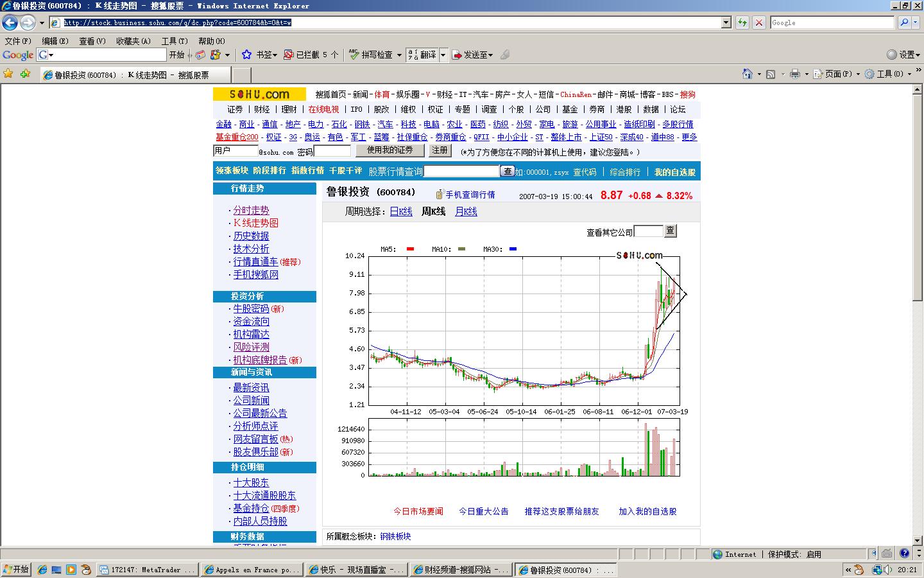The image size is (924, 578).
Task: Switch to the 鲁银投资(600784) browser tab
Action: coord(135,74)
